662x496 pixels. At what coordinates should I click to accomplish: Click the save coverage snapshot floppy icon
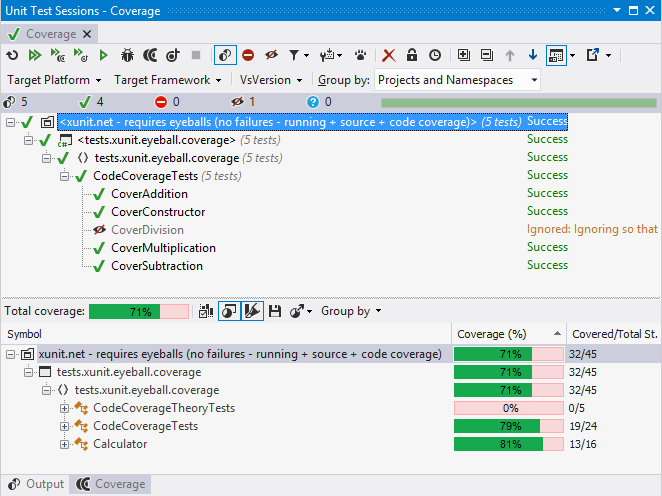pos(275,312)
